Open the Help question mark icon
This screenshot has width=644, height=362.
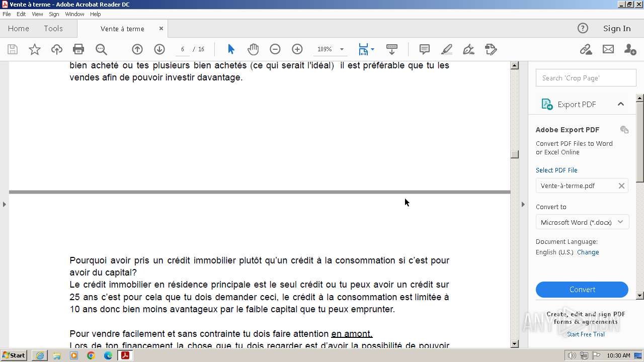click(583, 28)
